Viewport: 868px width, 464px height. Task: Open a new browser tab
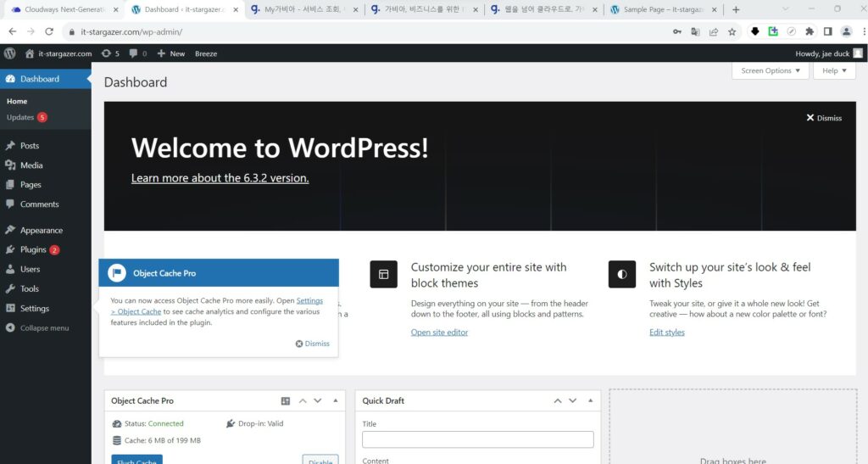736,9
